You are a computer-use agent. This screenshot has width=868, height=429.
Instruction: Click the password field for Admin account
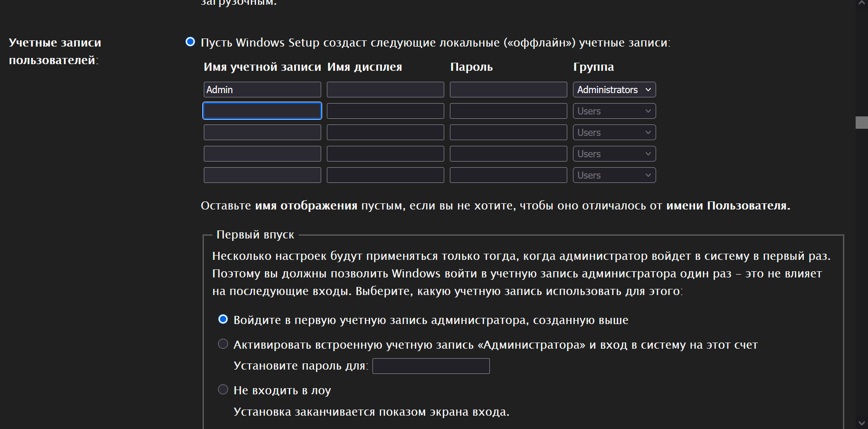[508, 90]
